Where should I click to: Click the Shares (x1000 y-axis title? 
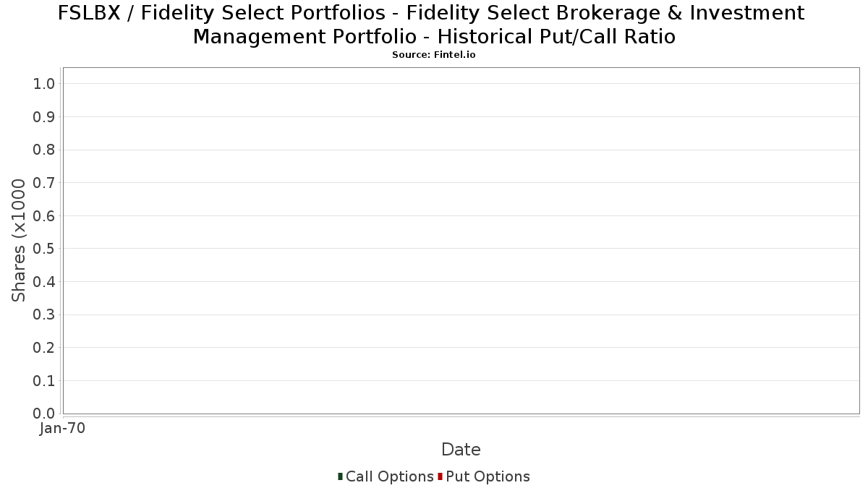pos(19,241)
